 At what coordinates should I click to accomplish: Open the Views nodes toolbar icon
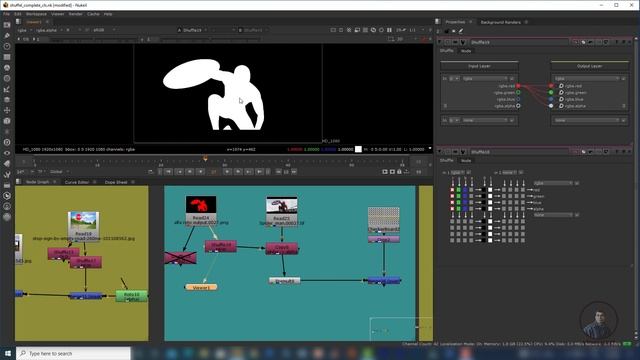7,153
